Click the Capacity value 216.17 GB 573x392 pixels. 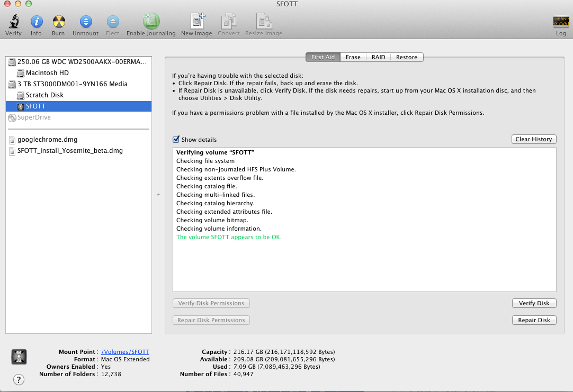(x=284, y=352)
